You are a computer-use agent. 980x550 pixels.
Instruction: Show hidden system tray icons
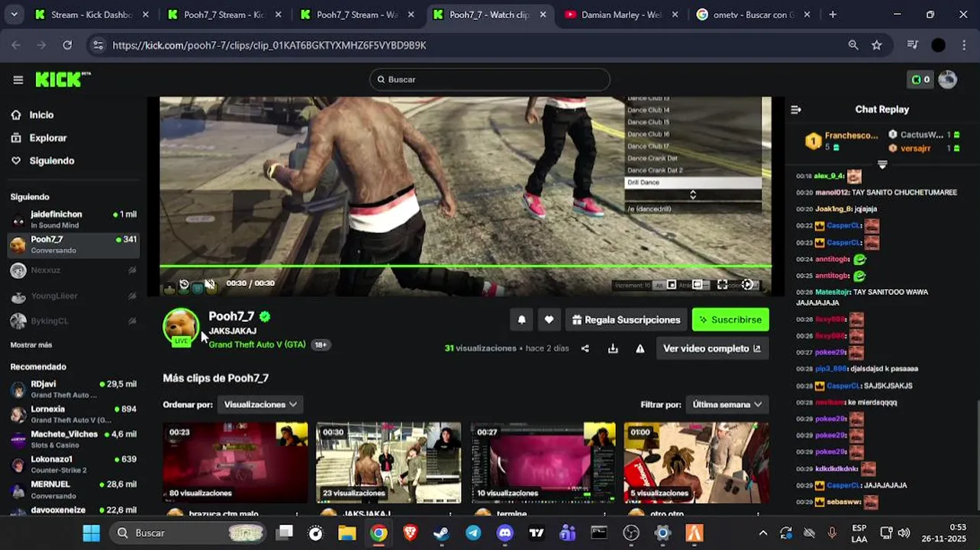[x=762, y=533]
